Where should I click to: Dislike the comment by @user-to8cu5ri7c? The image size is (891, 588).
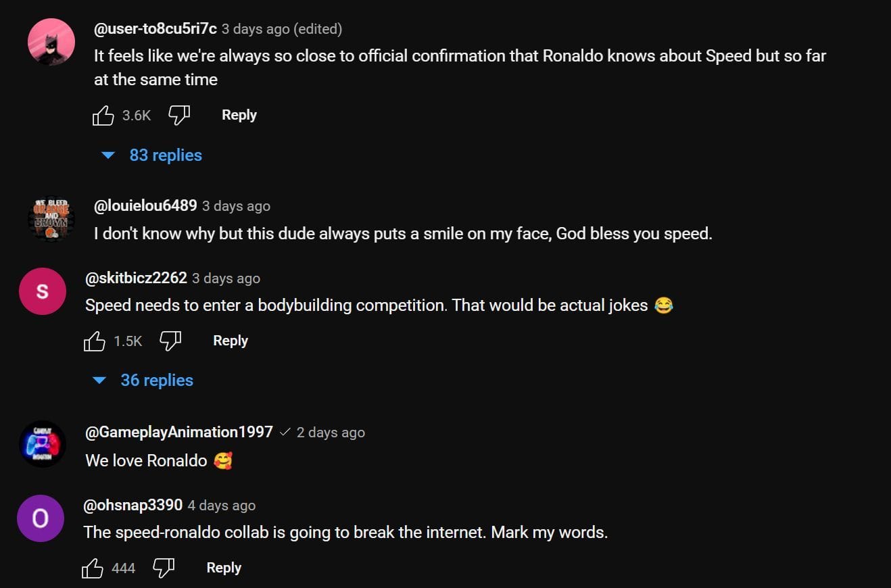(178, 116)
